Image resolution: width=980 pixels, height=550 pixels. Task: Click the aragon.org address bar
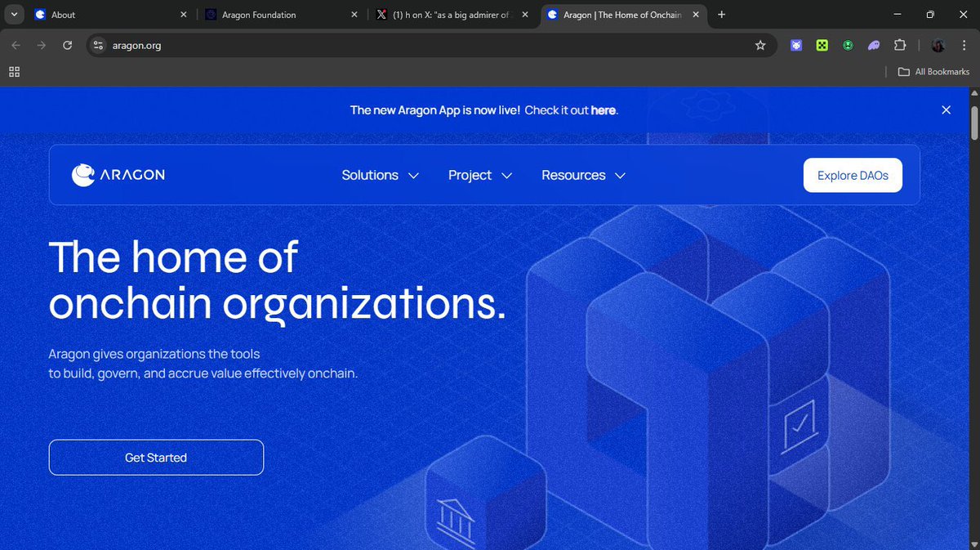coord(431,46)
